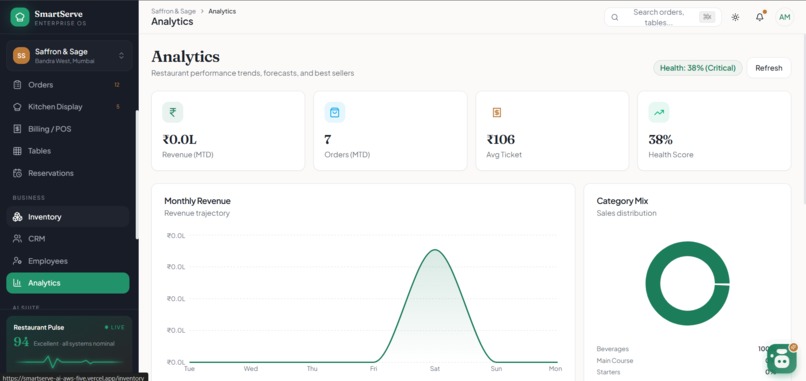Click the CRM people icon
Image resolution: width=806 pixels, height=381 pixels.
17,239
